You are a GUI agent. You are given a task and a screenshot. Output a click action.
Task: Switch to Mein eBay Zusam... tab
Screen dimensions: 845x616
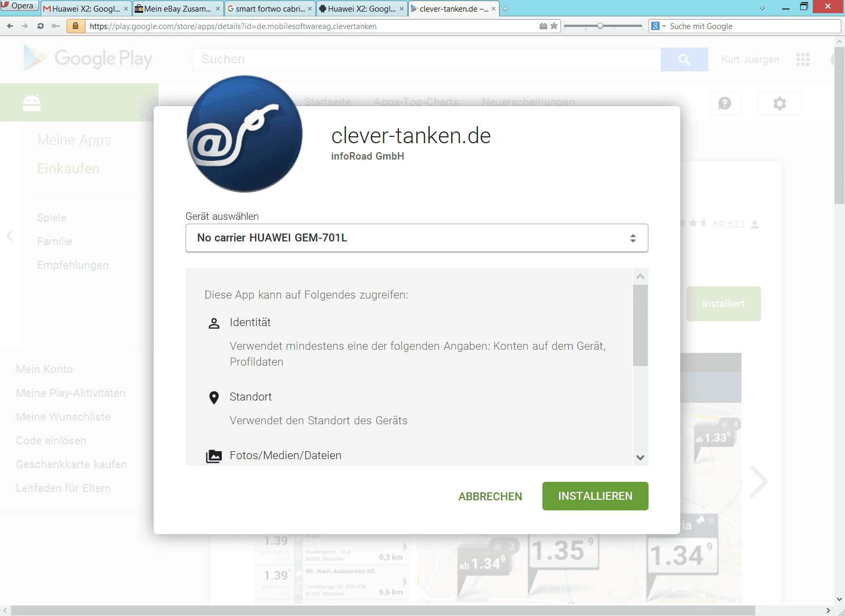(177, 8)
